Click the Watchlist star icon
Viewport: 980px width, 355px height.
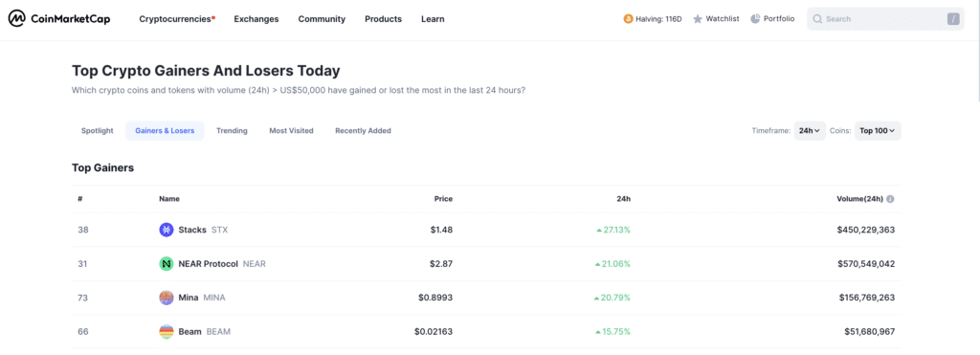click(x=698, y=19)
